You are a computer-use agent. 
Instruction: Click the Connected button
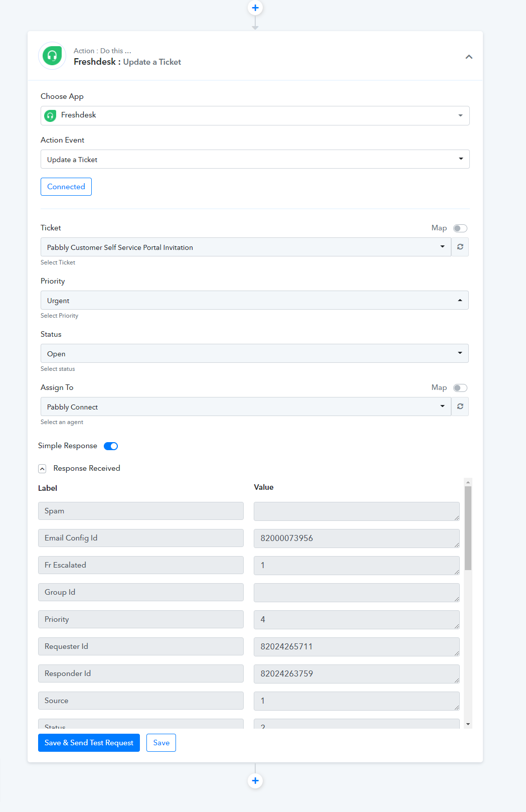[x=66, y=187]
